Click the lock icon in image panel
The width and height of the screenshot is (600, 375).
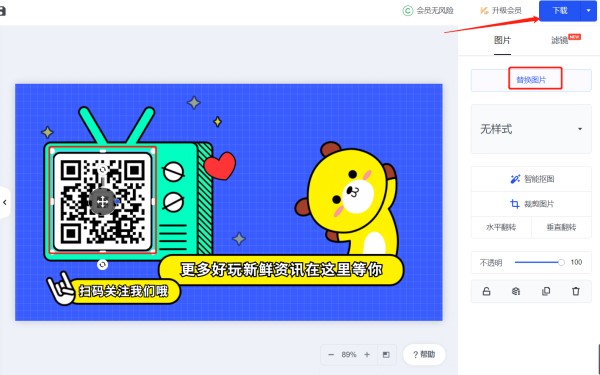(486, 291)
